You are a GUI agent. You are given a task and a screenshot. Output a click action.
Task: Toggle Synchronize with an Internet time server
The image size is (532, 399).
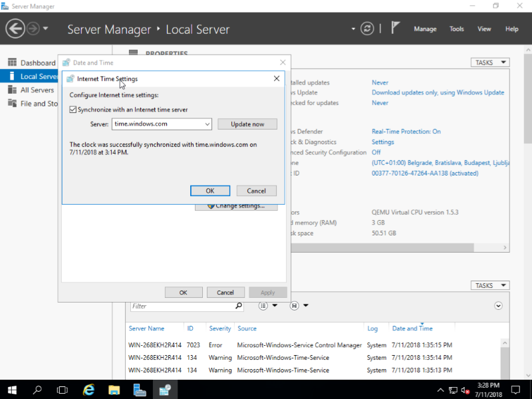click(73, 110)
